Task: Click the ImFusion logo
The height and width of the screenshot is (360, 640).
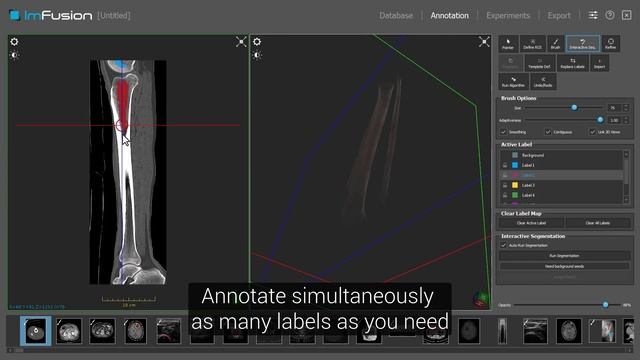Action: point(50,16)
